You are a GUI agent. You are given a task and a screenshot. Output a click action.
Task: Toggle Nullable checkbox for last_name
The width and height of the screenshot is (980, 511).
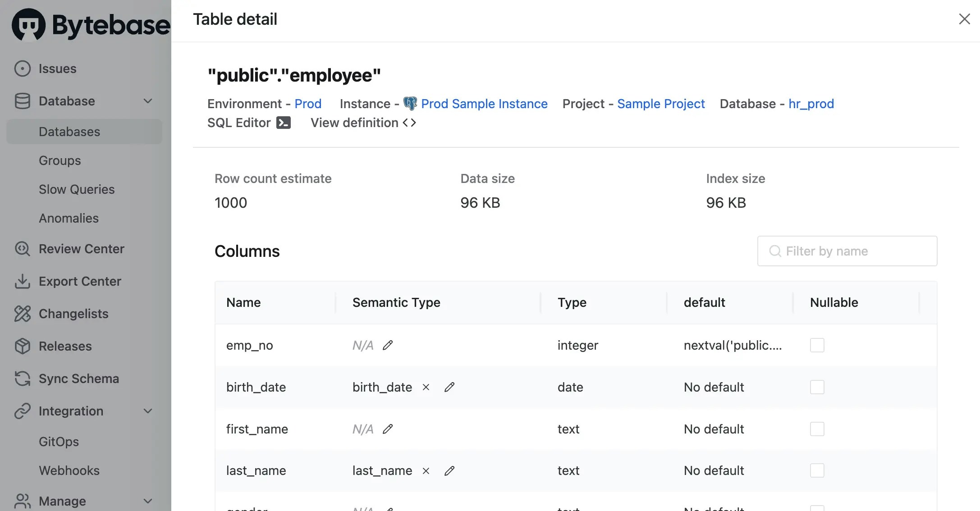click(817, 471)
